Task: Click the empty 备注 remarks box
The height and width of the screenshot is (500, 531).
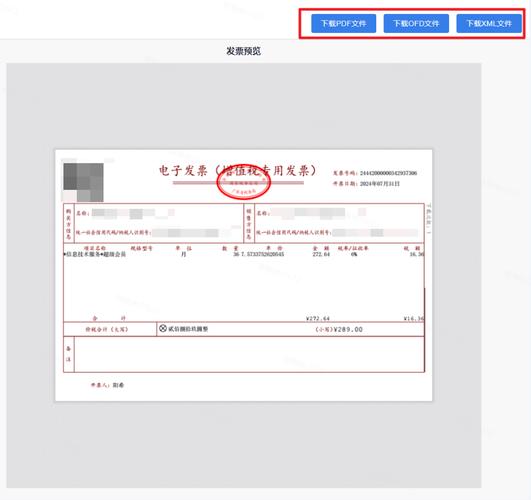Action: click(x=249, y=354)
